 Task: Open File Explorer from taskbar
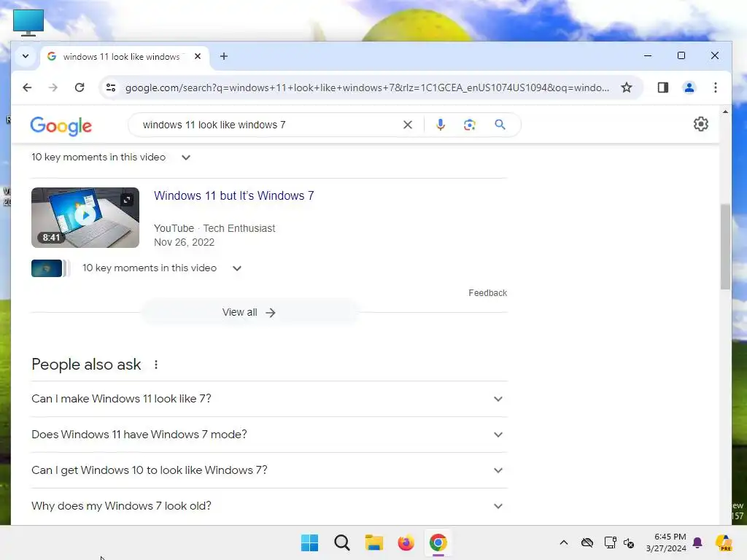pos(374,542)
